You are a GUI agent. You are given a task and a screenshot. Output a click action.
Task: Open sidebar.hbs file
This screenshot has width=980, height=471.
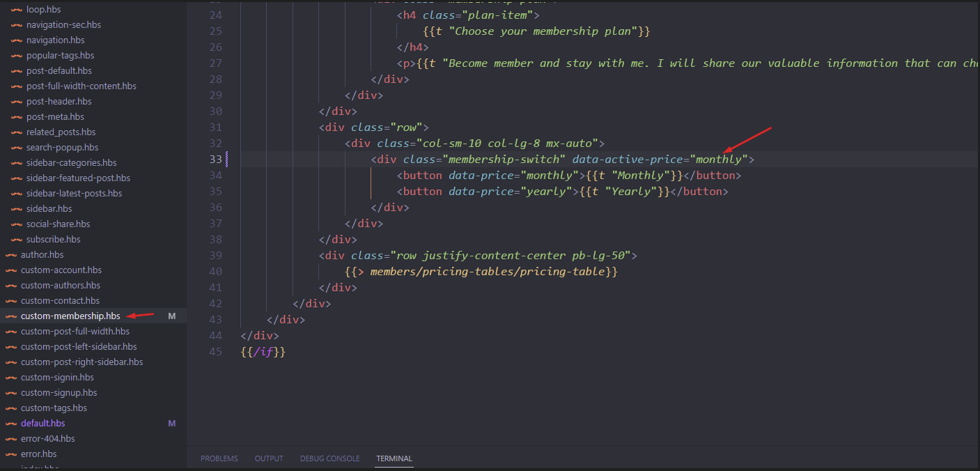[x=49, y=208]
